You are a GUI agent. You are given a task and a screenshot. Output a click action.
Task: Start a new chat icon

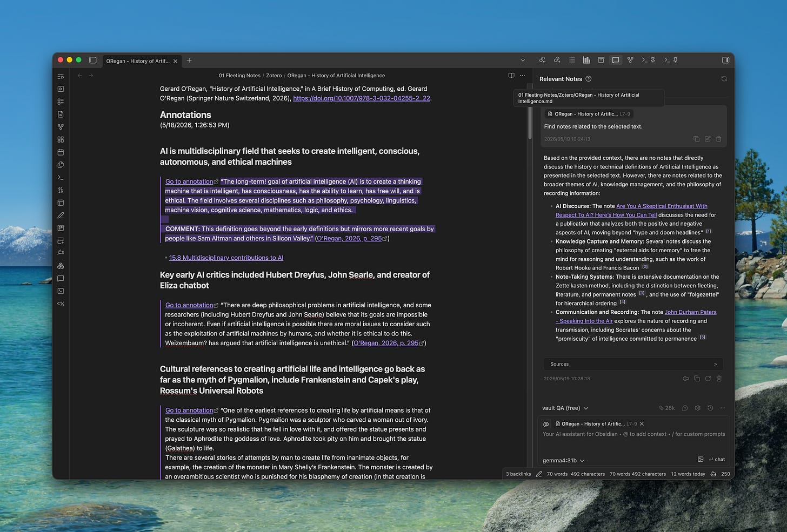tap(685, 408)
